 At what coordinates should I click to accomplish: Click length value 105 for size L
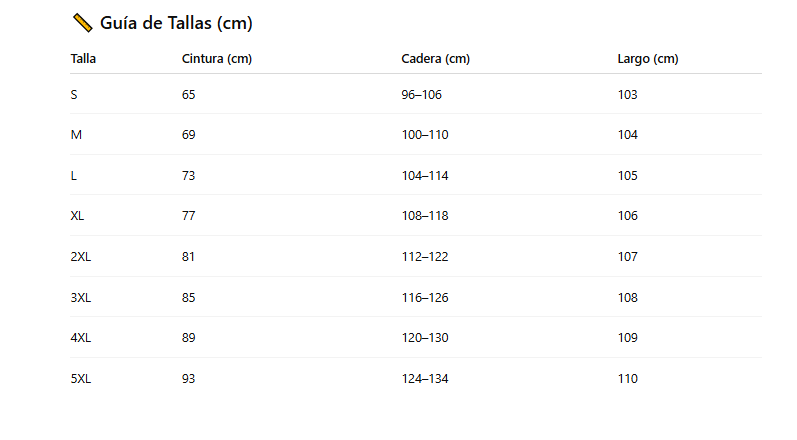(x=628, y=176)
